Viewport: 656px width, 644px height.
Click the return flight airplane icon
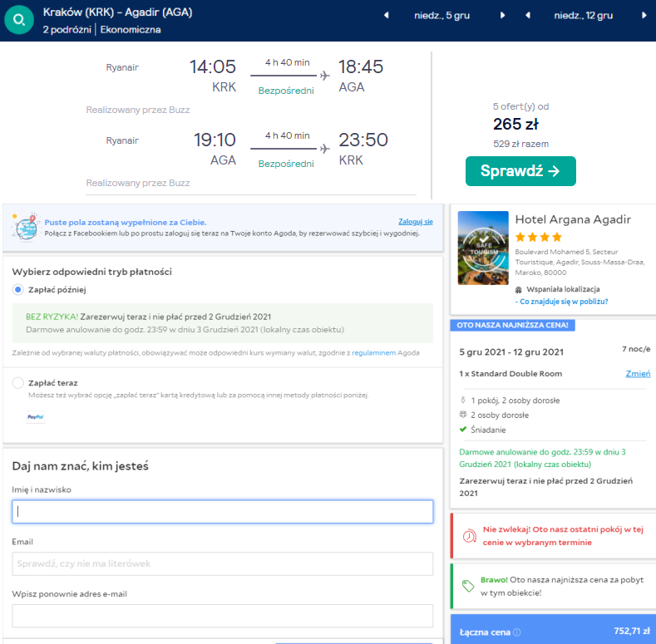click(324, 149)
